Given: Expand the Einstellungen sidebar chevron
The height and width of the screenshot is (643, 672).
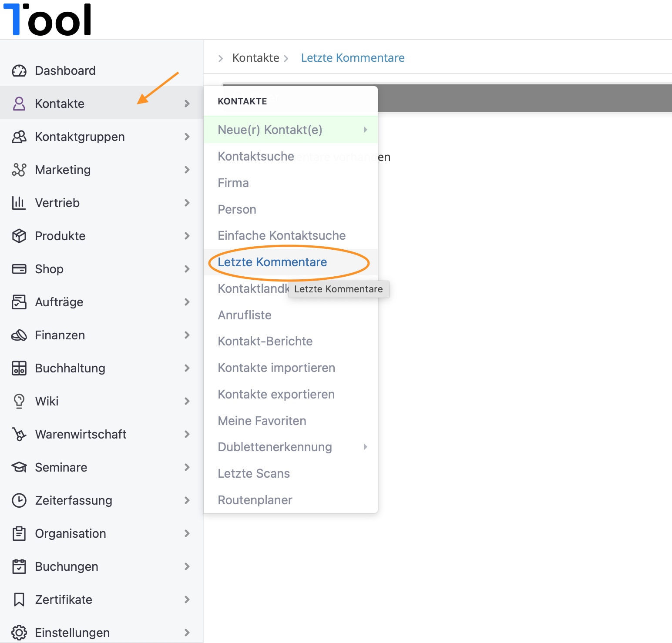Looking at the screenshot, I should click(187, 633).
